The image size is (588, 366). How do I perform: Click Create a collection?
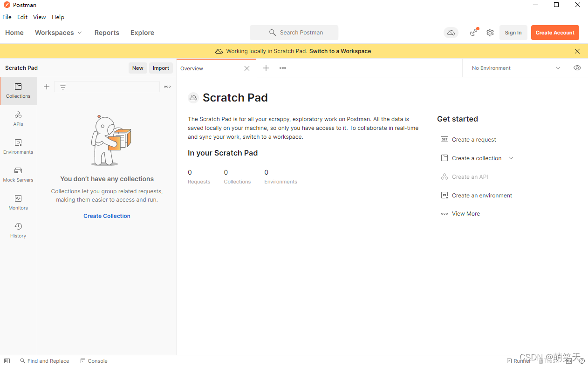pos(471,158)
